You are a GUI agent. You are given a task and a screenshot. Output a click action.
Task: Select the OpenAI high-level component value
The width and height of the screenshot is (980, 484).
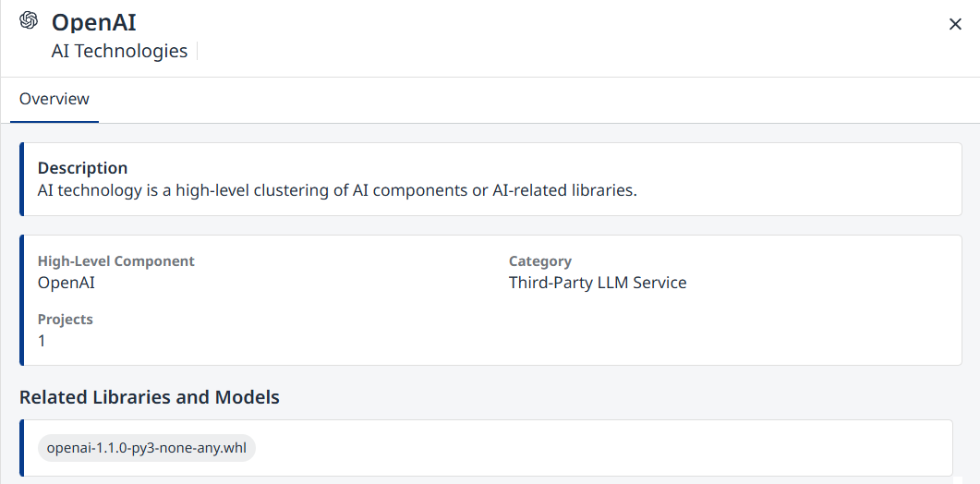pos(66,283)
